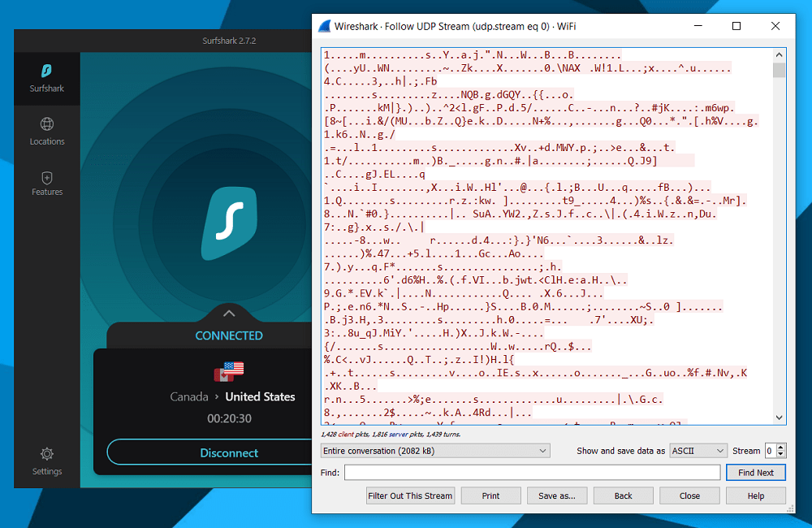Open the Features shield icon

(x=46, y=178)
